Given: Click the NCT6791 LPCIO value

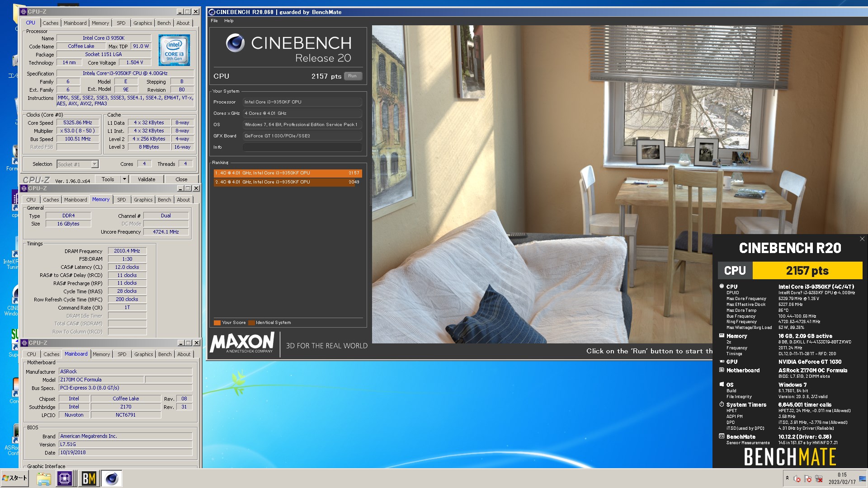Looking at the screenshot, I should pos(126,415).
